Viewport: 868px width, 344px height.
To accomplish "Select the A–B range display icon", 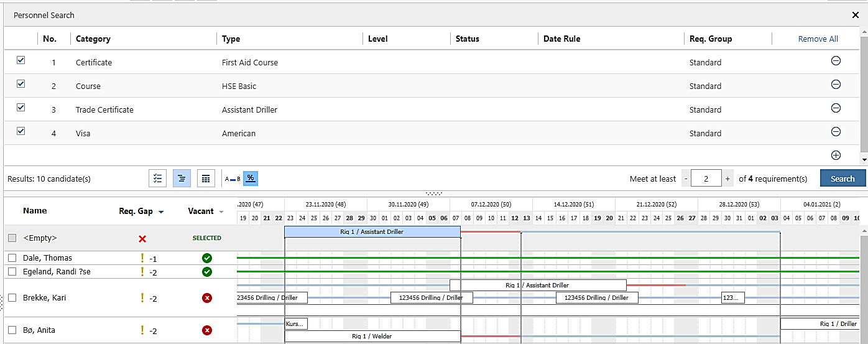I will click(x=232, y=179).
